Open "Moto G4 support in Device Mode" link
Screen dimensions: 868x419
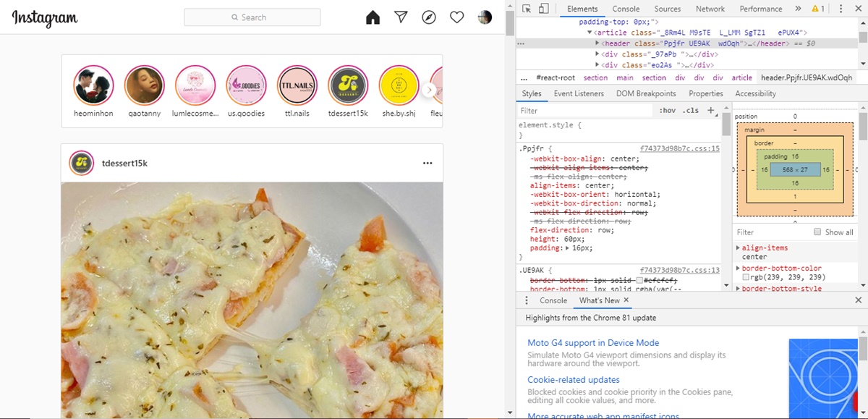click(593, 343)
